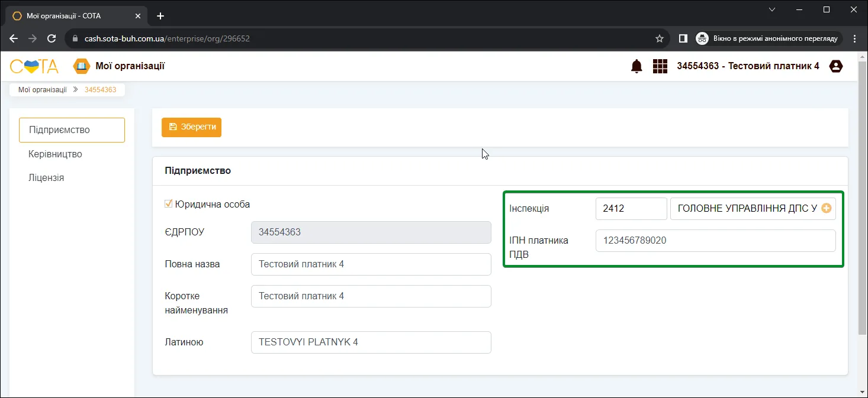The width and height of the screenshot is (868, 398).
Task: Click the ЄДРПОУ label
Action: [x=185, y=232]
